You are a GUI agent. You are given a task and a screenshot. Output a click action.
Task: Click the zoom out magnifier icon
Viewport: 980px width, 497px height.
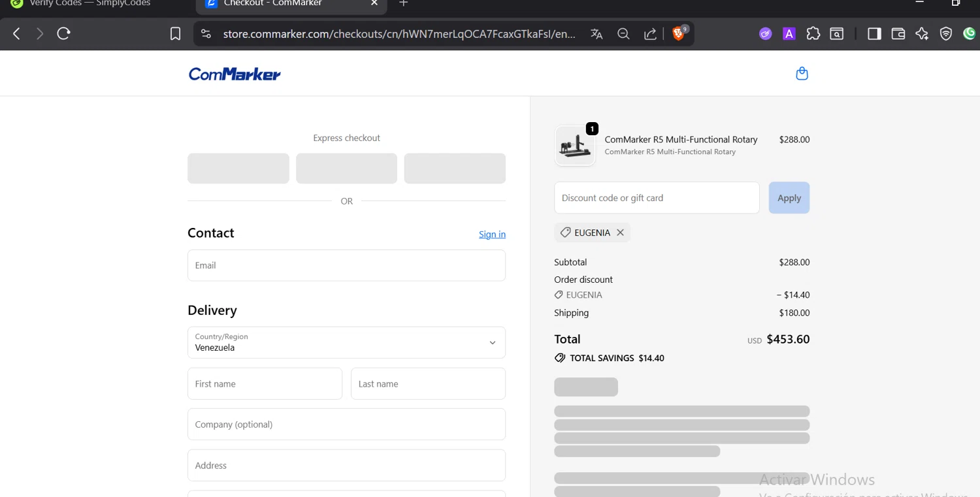click(x=623, y=34)
